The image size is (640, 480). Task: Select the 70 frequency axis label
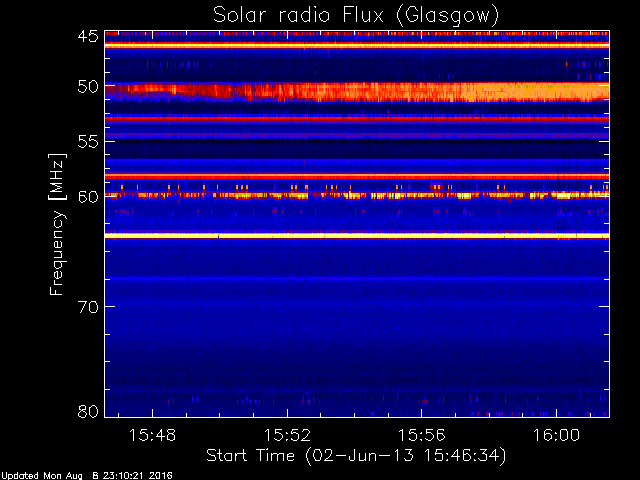pos(88,307)
